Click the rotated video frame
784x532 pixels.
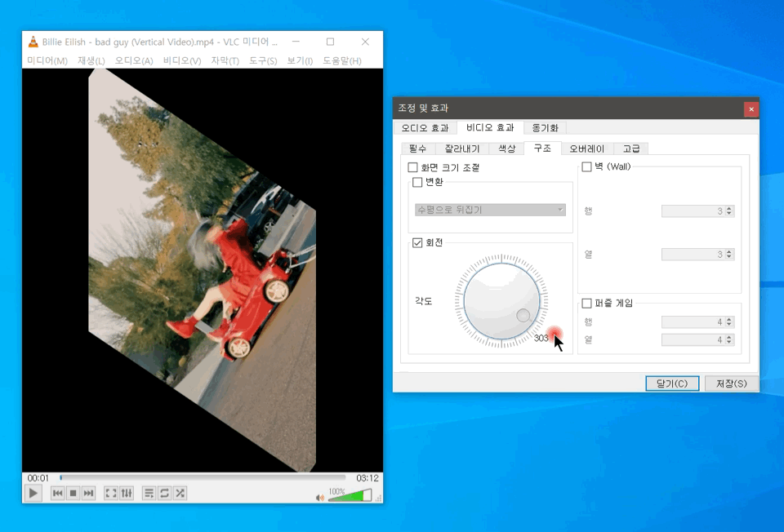click(x=202, y=270)
